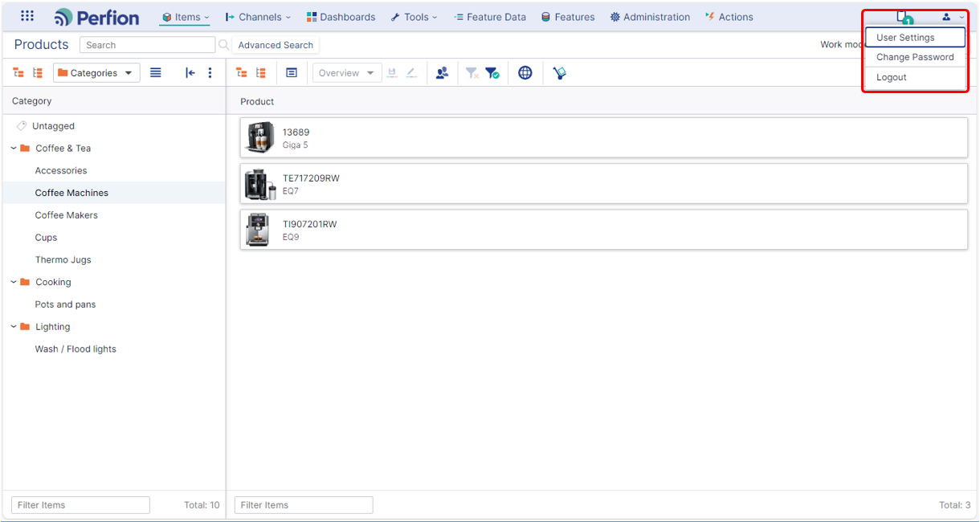This screenshot has height=522, width=980.
Task: Select Logout from user menu
Action: (x=915, y=77)
